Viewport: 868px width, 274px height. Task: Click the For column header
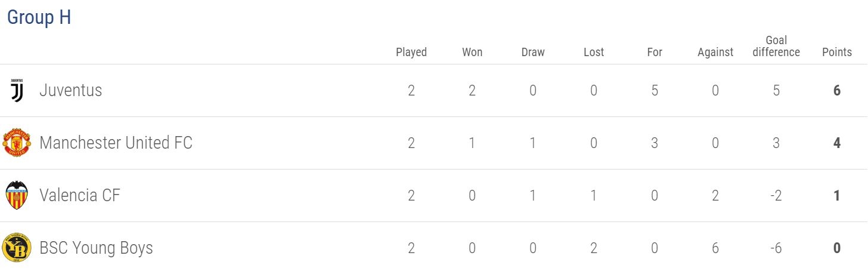tap(655, 52)
